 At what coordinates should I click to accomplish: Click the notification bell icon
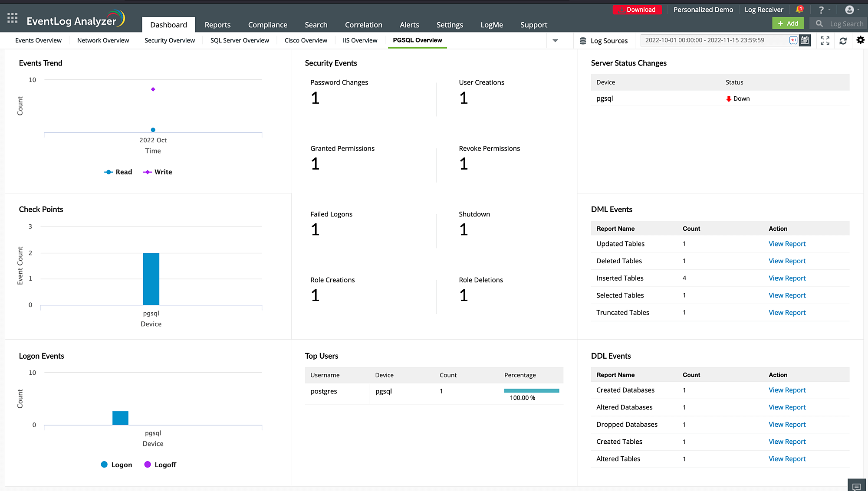(x=799, y=10)
